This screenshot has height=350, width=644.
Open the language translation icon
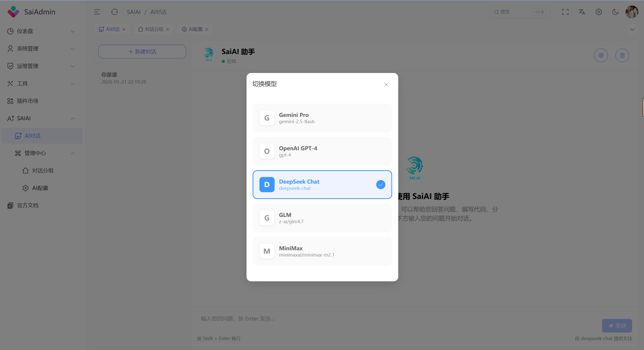pos(582,12)
